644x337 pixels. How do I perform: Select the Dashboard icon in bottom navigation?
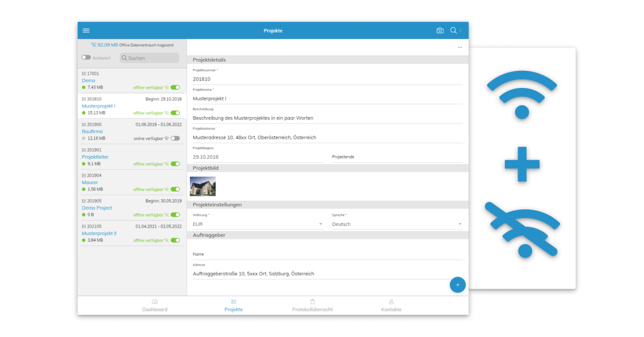coord(155,302)
